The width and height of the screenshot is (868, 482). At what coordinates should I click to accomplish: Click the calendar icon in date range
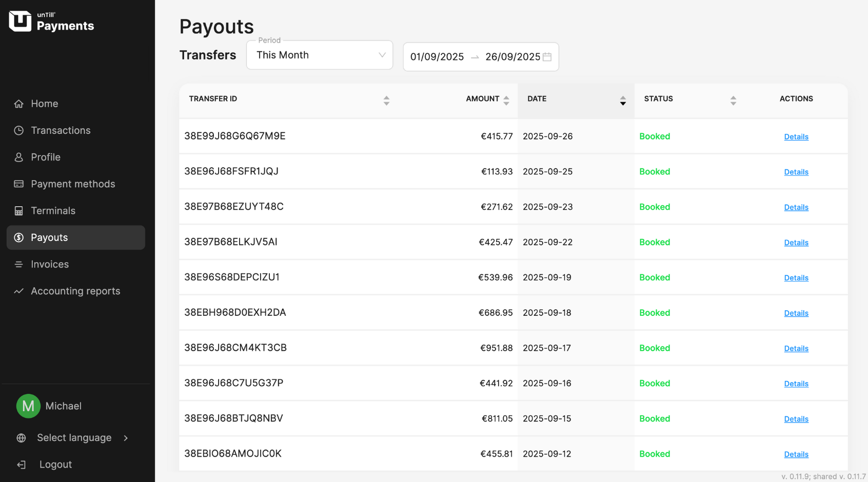pos(547,57)
